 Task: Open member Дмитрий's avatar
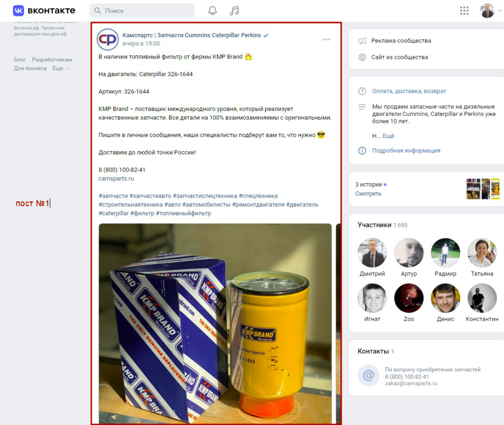(372, 253)
